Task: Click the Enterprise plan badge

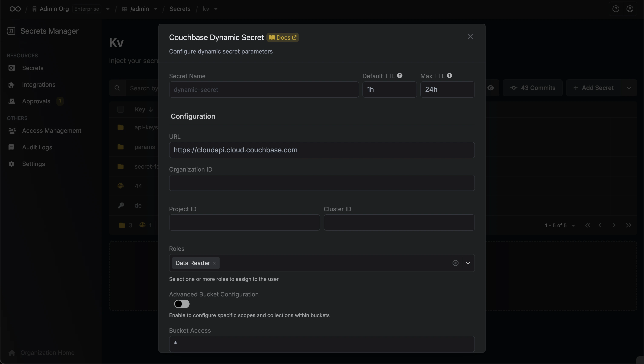Action: (x=87, y=9)
